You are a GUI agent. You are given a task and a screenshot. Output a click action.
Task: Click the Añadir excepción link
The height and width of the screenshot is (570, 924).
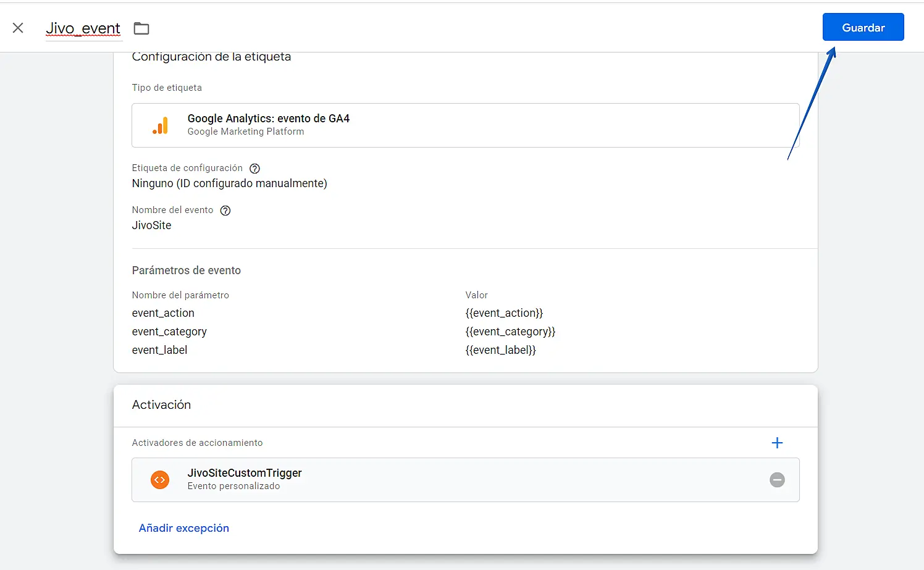click(x=183, y=528)
